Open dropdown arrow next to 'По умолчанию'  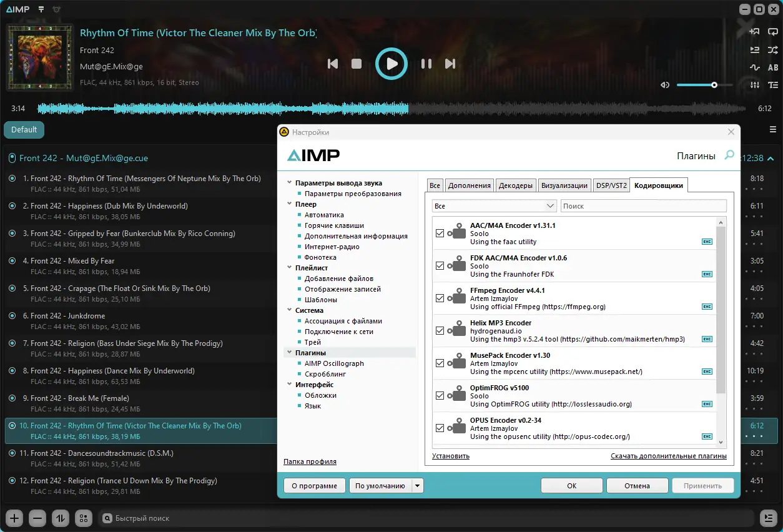[x=418, y=486]
